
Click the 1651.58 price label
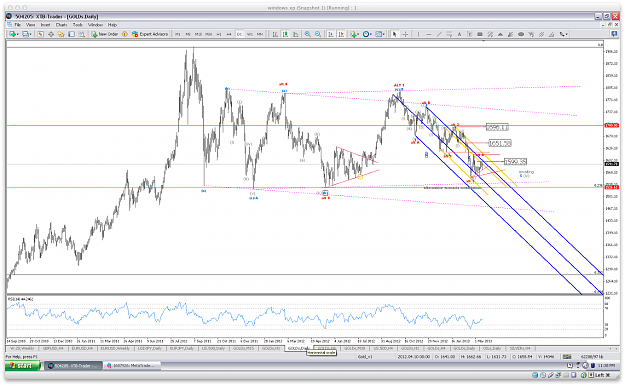pyautogui.click(x=500, y=143)
